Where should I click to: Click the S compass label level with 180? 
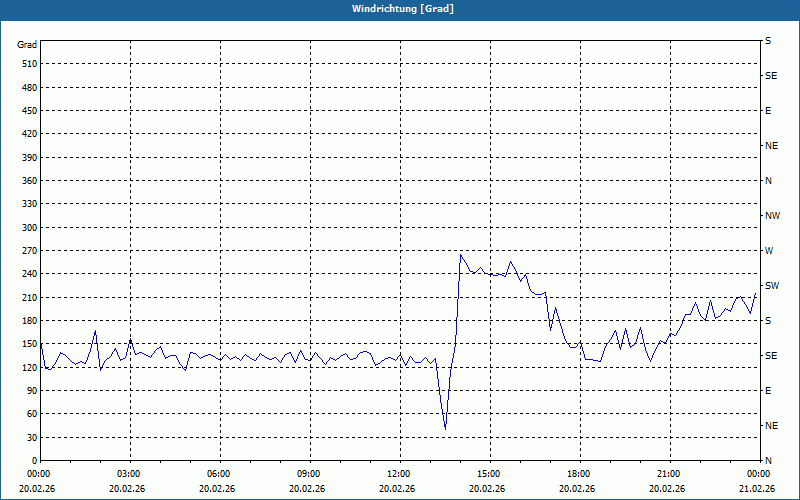(768, 321)
